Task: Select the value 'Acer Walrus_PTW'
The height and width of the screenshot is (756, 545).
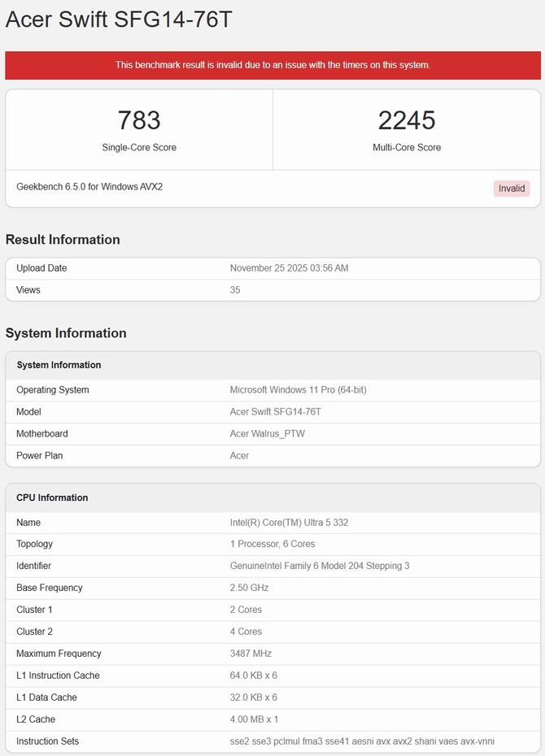Action: [267, 433]
